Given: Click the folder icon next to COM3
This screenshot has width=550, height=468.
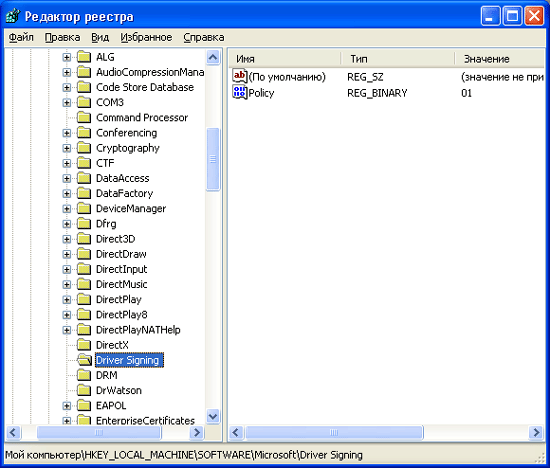Looking at the screenshot, I should click(x=84, y=102).
